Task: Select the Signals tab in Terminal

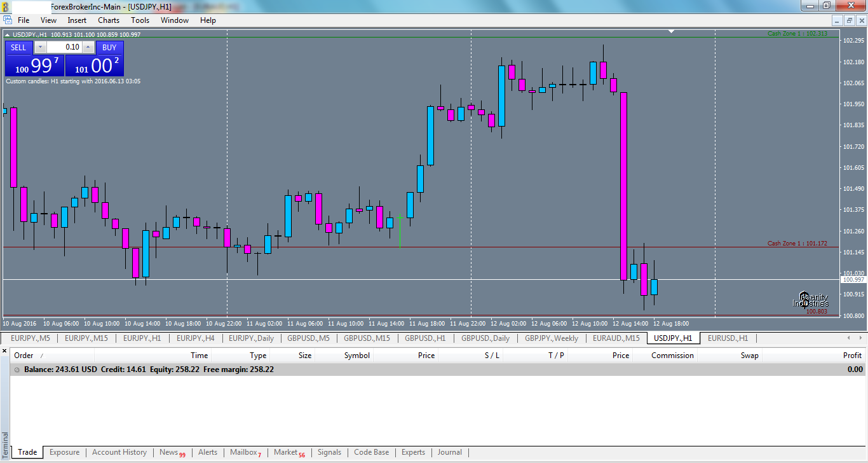Action: (329, 452)
